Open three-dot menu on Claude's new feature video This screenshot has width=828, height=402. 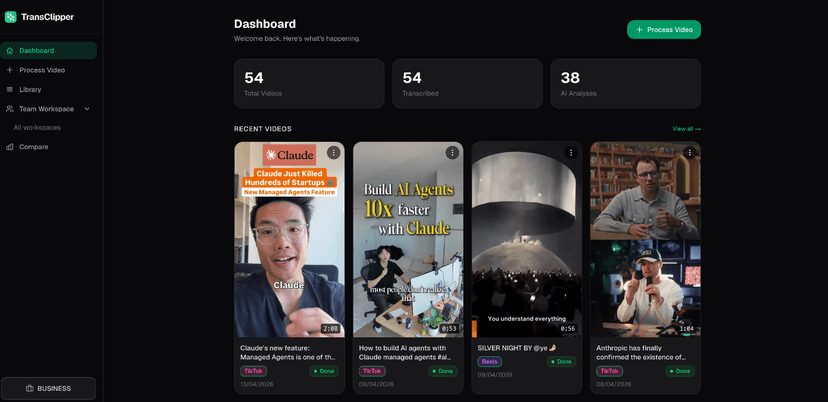pyautogui.click(x=333, y=153)
